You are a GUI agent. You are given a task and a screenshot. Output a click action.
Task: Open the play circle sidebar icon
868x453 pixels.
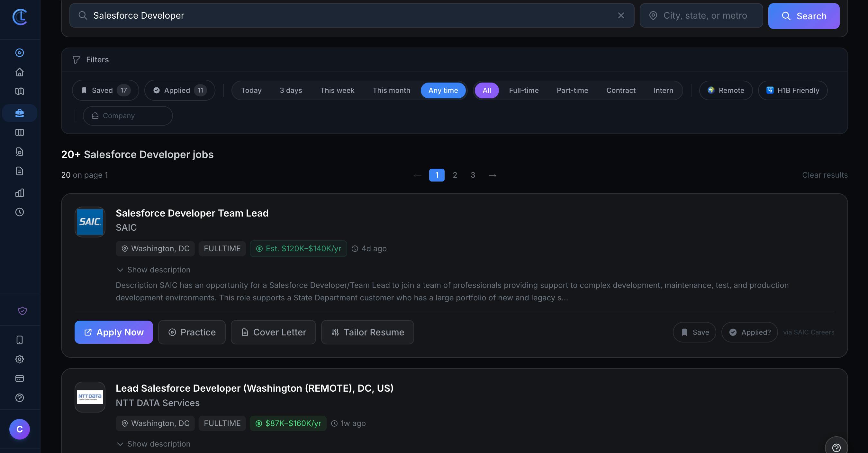[20, 53]
